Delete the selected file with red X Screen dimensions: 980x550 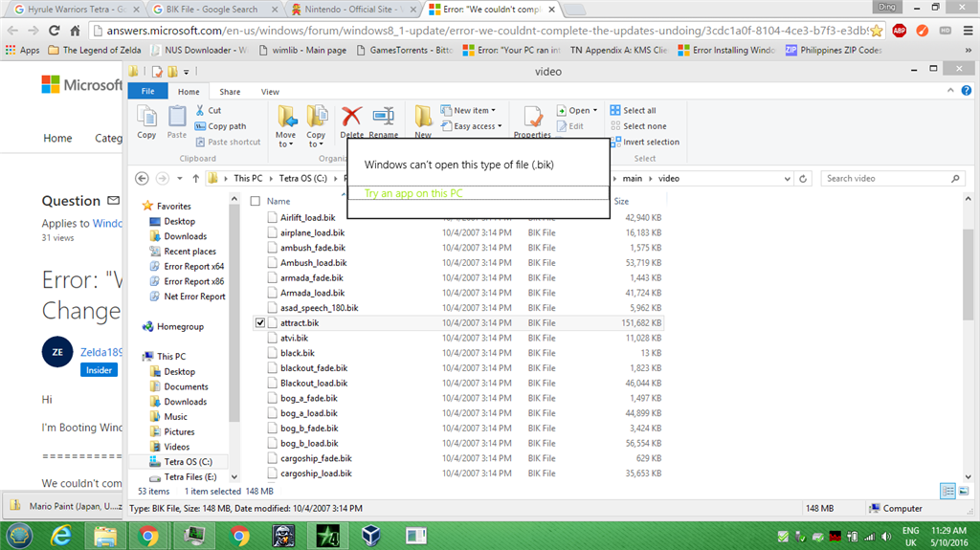pyautogui.click(x=352, y=121)
